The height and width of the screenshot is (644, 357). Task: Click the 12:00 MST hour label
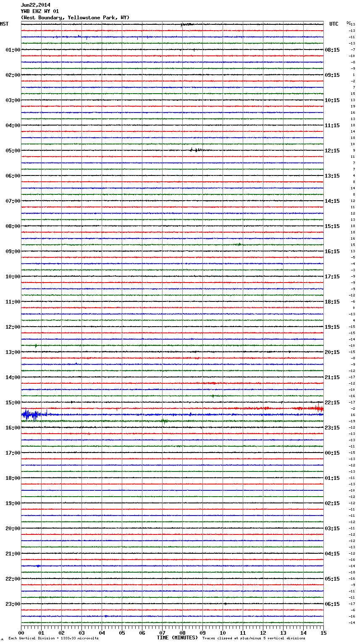coord(13,327)
